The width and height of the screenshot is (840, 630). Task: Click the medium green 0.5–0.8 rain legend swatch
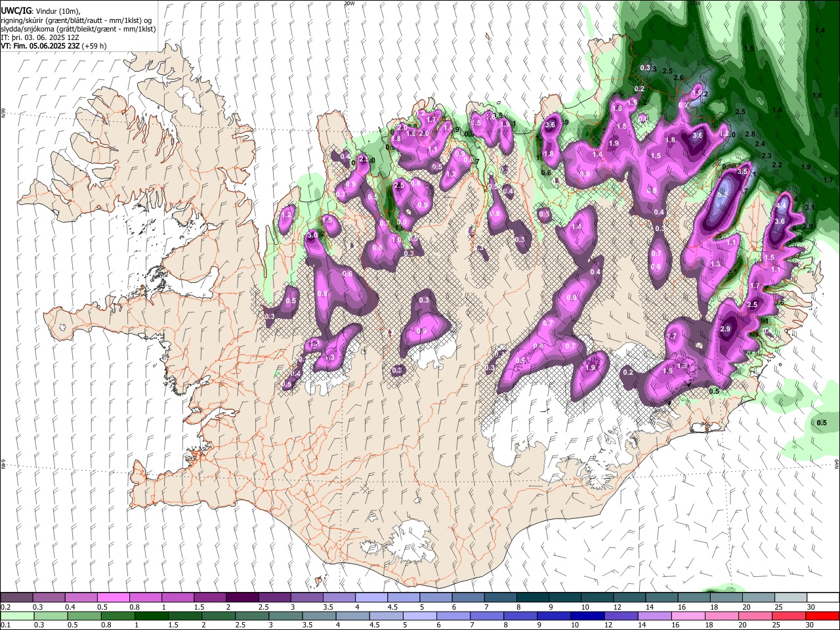84,616
